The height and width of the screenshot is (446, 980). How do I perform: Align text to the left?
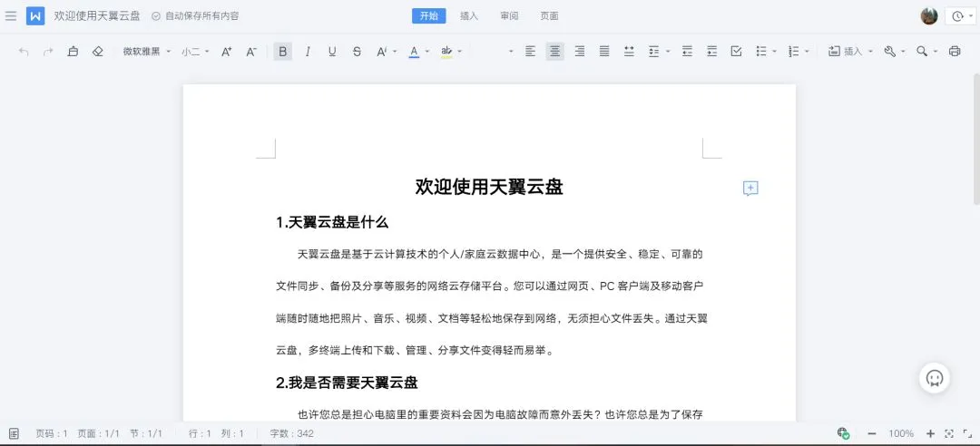pos(530,52)
